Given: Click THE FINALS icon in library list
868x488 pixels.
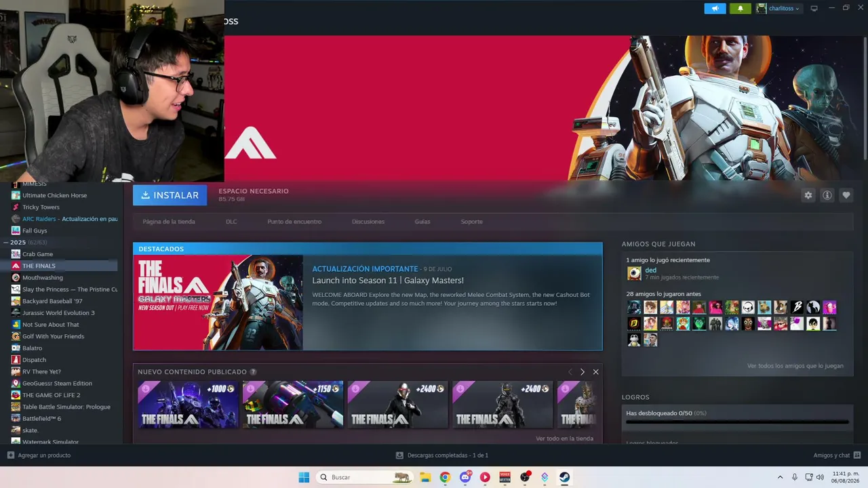Looking at the screenshot, I should pyautogui.click(x=16, y=266).
